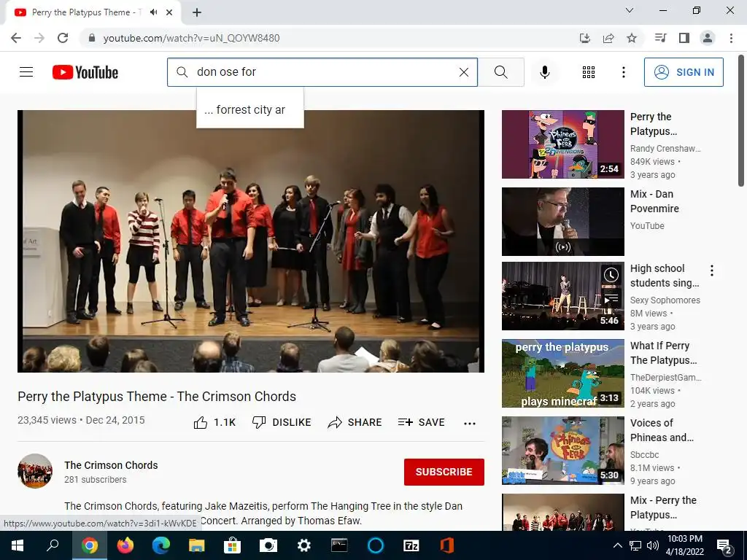Click the 'Perry the Platypus...' title by Randy Crenshaw
This screenshot has width=747, height=560.
(653, 124)
